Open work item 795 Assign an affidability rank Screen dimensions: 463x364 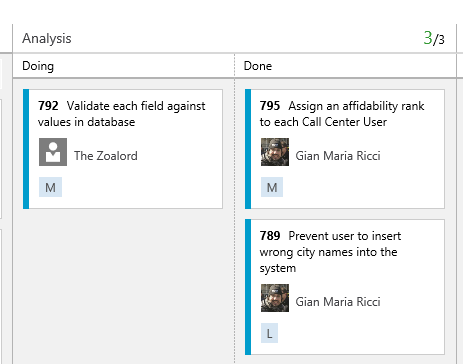pos(342,114)
